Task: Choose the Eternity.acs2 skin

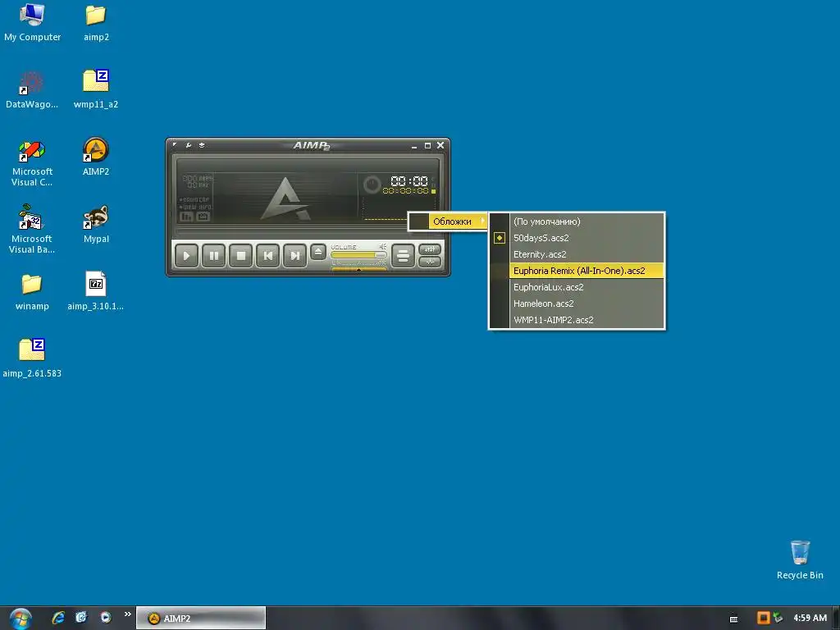Action: point(577,254)
